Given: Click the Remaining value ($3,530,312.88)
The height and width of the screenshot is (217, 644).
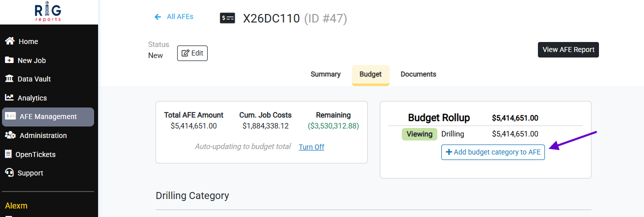Looking at the screenshot, I should [334, 126].
